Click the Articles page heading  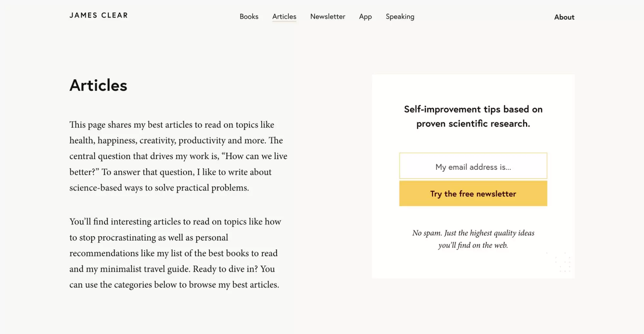point(98,85)
